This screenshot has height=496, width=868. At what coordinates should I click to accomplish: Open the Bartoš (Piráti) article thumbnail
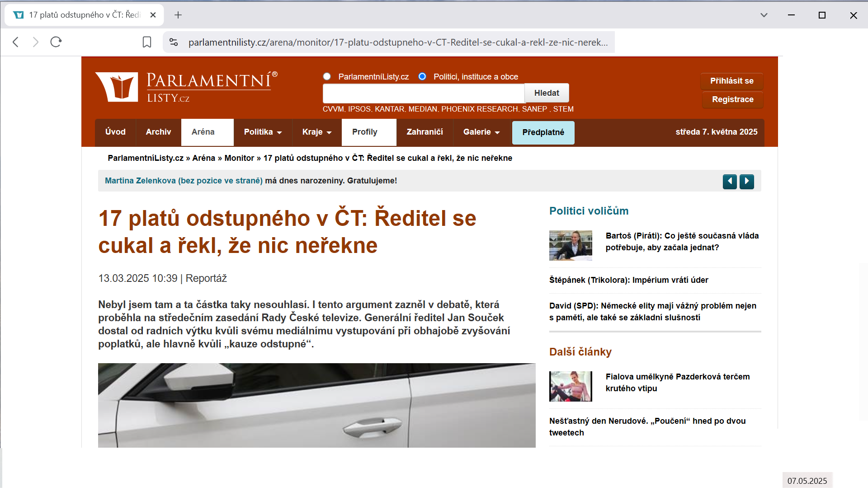click(571, 245)
